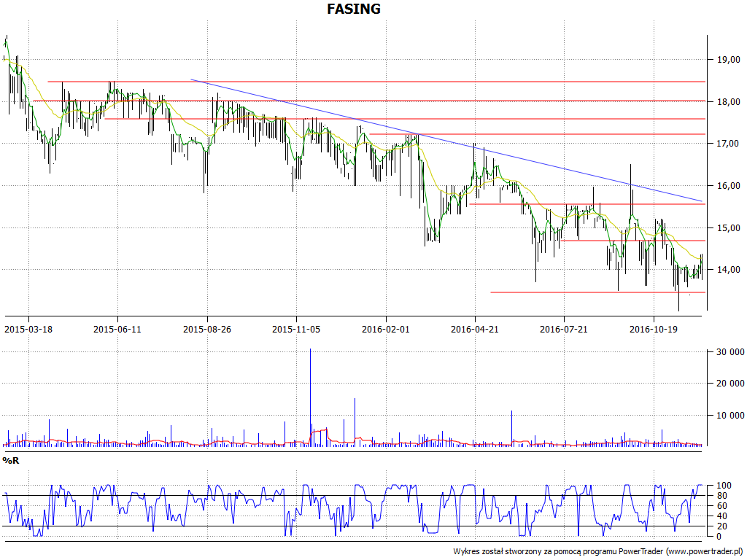Select the 20 000 volume axis label
The width and height of the screenshot is (747, 560).
[730, 384]
